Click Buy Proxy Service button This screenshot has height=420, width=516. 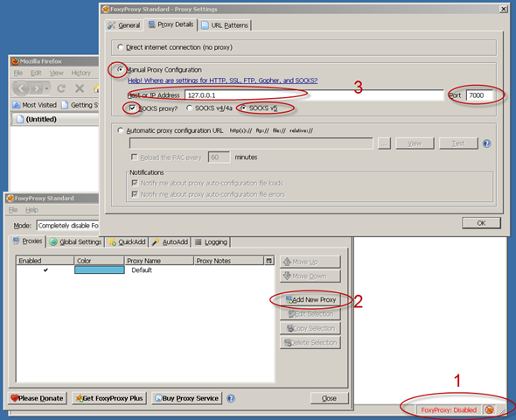click(186, 398)
